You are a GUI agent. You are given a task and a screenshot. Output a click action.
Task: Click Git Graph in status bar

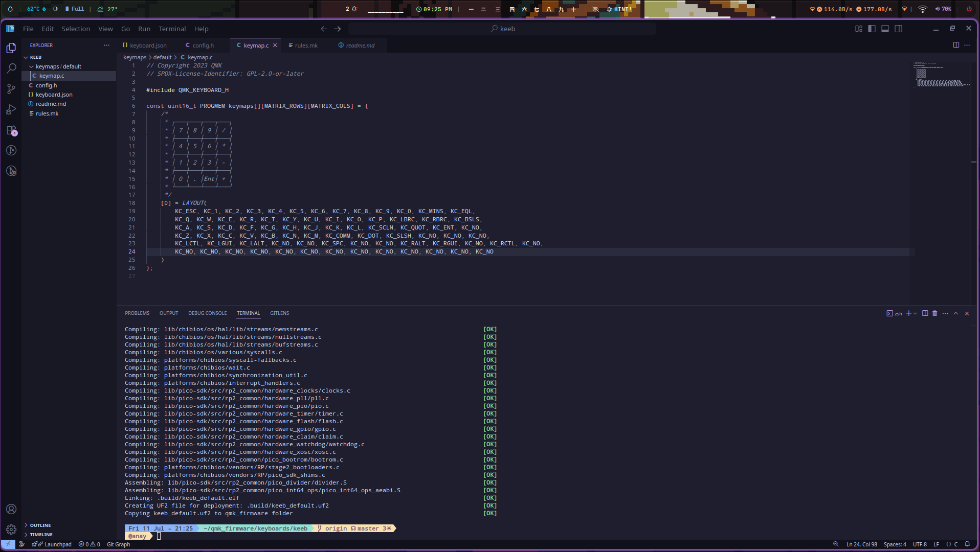pos(118,544)
